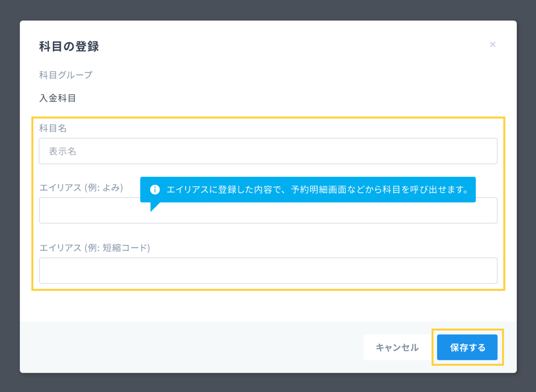Close the 科目の登録 dialog with the X icon
Image resolution: width=536 pixels, height=392 pixels.
(492, 44)
